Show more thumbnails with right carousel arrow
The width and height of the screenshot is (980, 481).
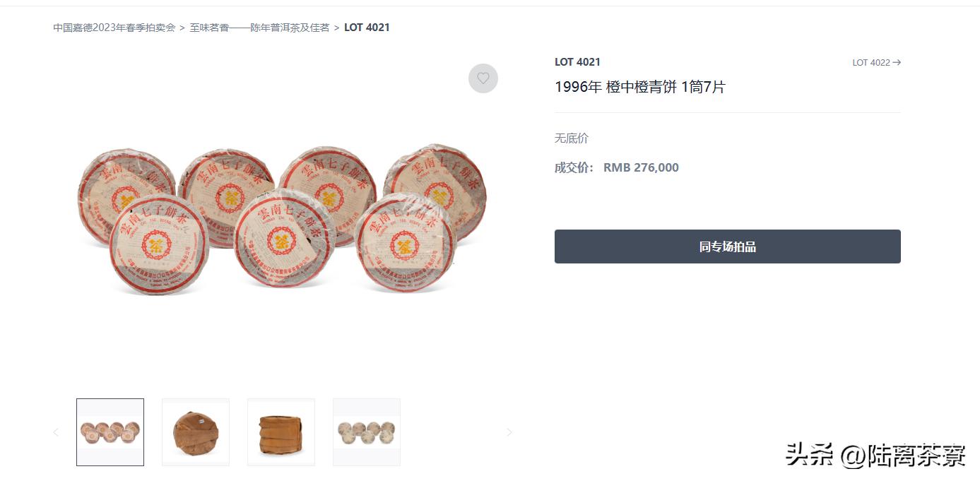tap(509, 432)
